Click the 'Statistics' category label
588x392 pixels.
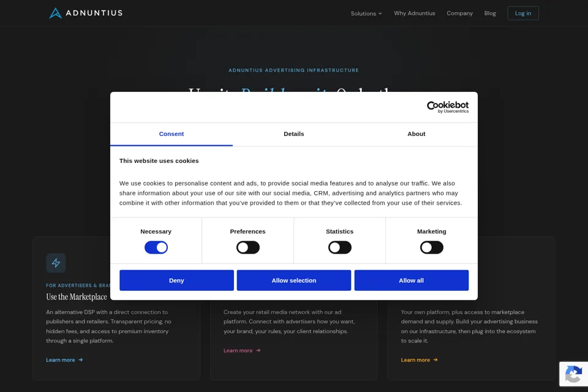(340, 232)
